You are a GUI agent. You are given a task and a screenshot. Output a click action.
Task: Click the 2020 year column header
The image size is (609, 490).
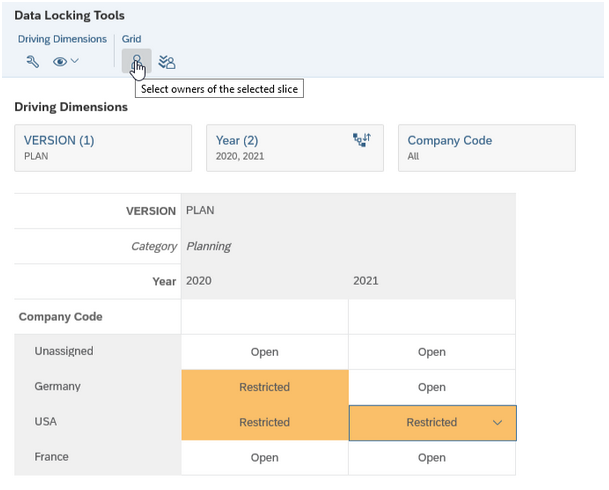point(200,281)
